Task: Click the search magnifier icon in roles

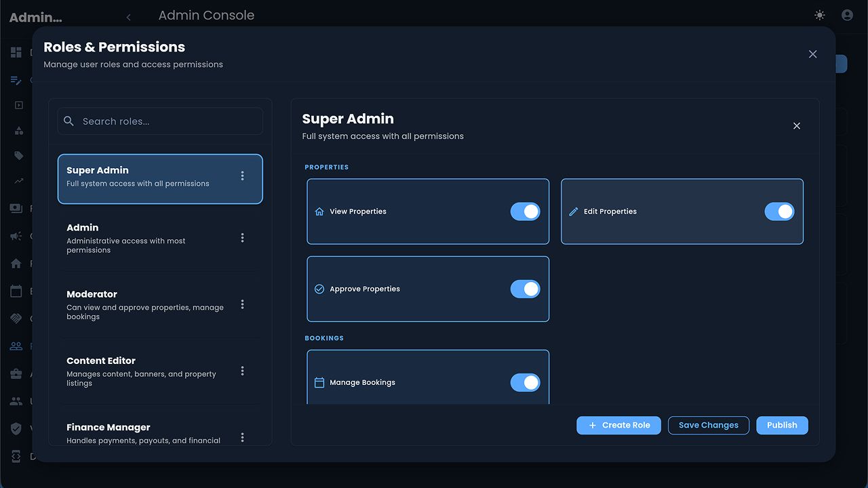Action: point(68,121)
